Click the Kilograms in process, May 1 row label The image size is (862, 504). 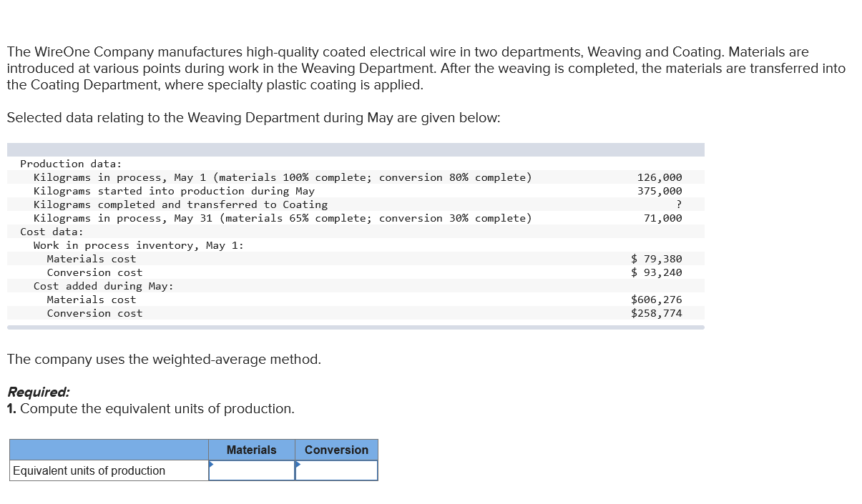[283, 177]
